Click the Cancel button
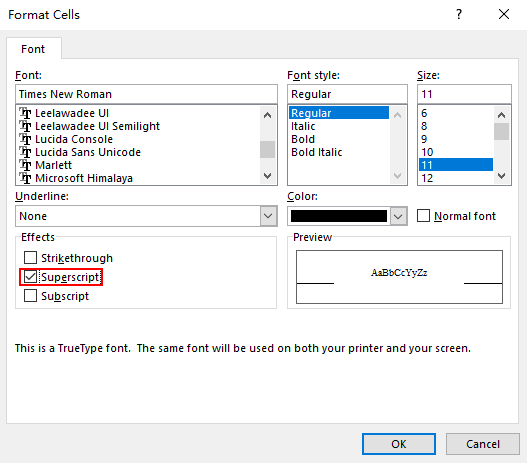 pos(483,444)
